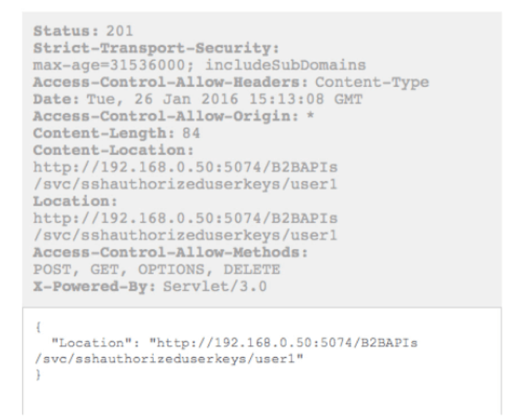Click the Access-Control-Allow-Origin header line
The height and width of the screenshot is (420, 515).
tap(174, 116)
